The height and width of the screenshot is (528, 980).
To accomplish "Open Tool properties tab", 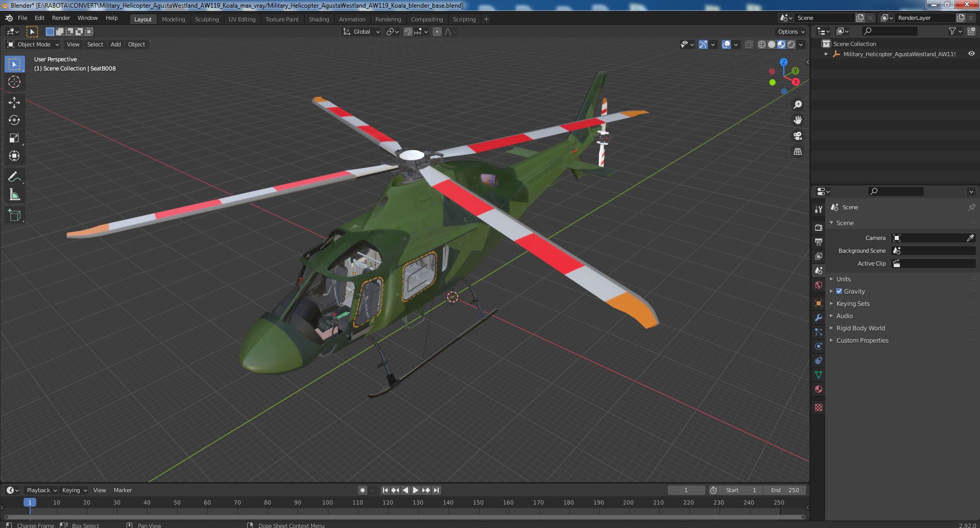I will 819,209.
